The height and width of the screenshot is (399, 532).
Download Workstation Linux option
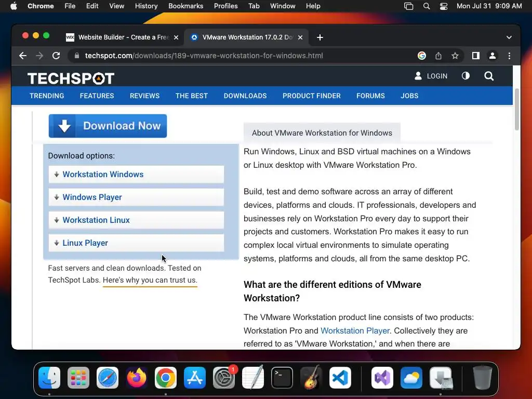(136, 220)
